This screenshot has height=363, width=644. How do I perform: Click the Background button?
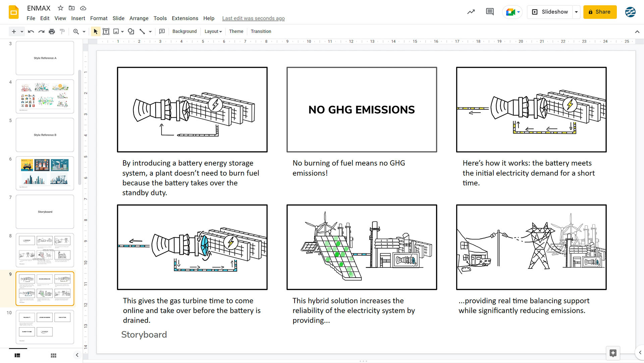click(184, 32)
